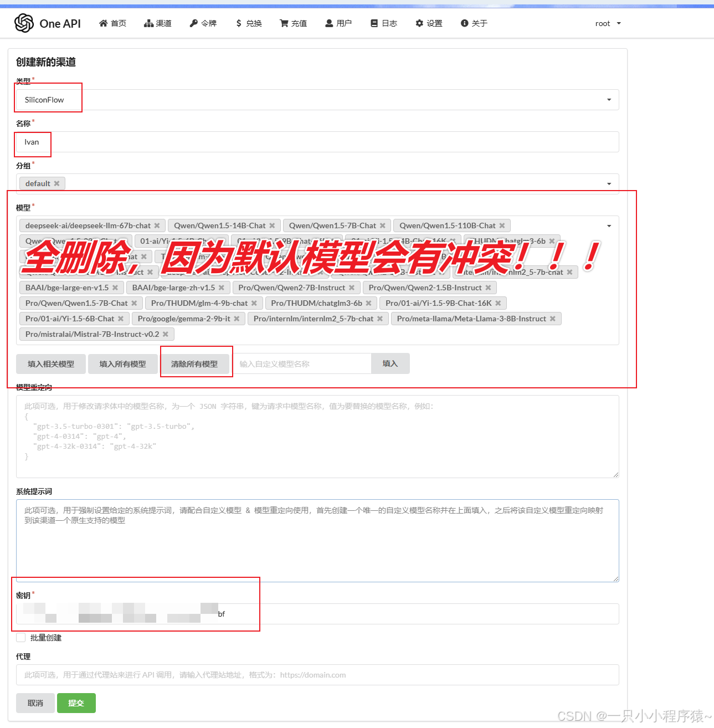Remove BAAI/bge-large-en-v1.5 model tag

[x=115, y=288]
